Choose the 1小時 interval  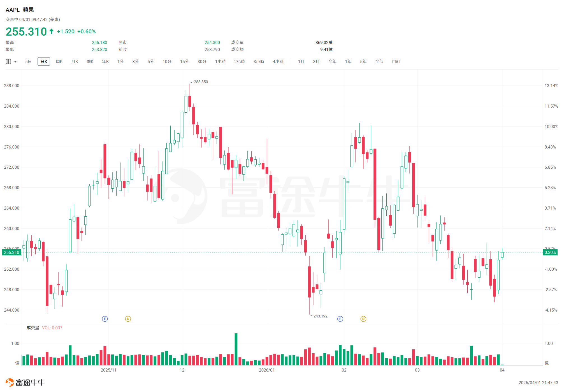pos(220,62)
